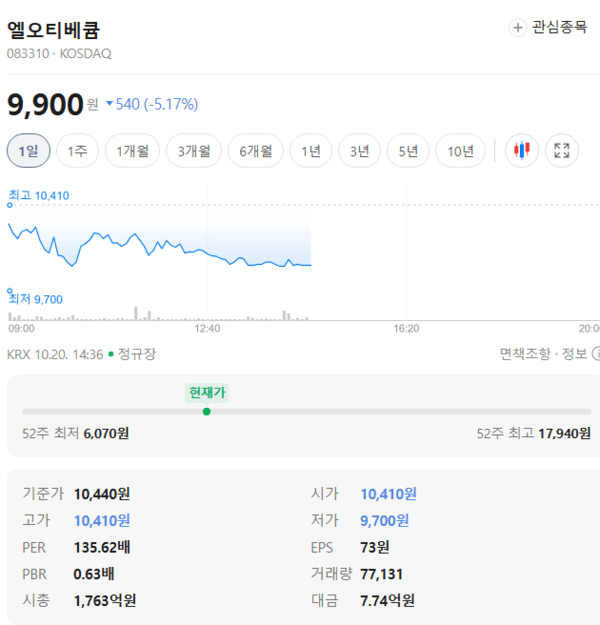600x625 pixels.
Task: Switch chart to 1주 period
Action: [x=77, y=151]
